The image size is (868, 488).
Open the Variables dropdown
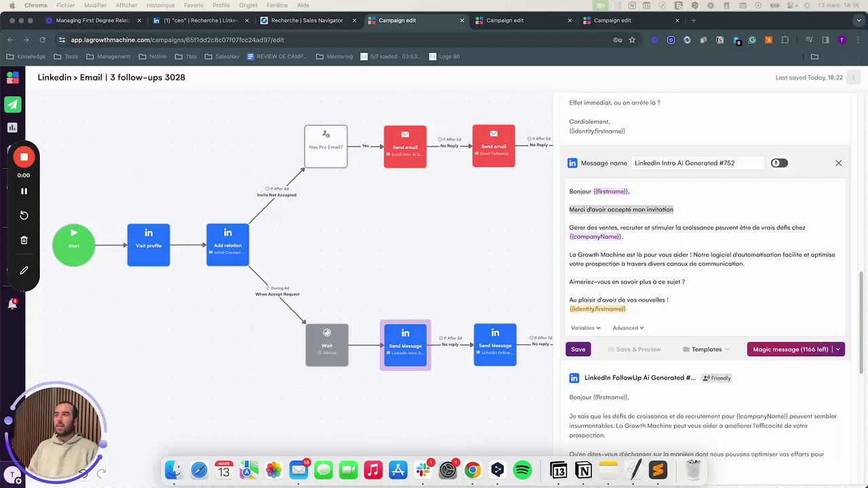585,328
